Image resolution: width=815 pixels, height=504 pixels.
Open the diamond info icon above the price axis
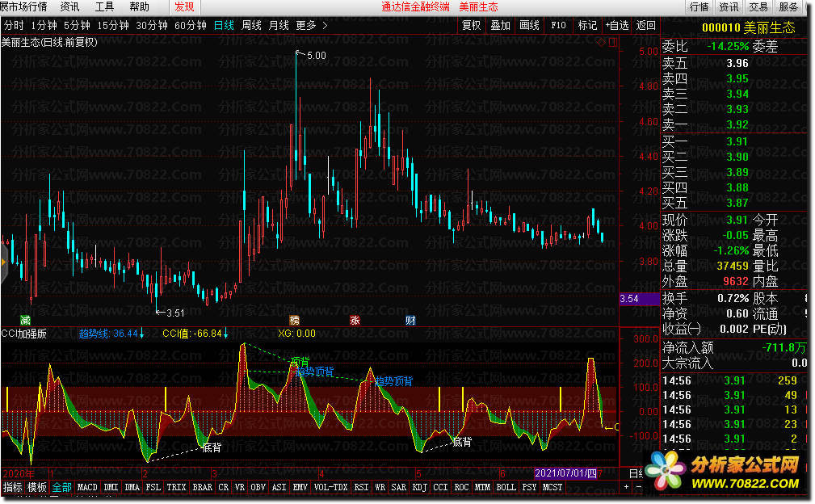pyautogui.click(x=601, y=42)
